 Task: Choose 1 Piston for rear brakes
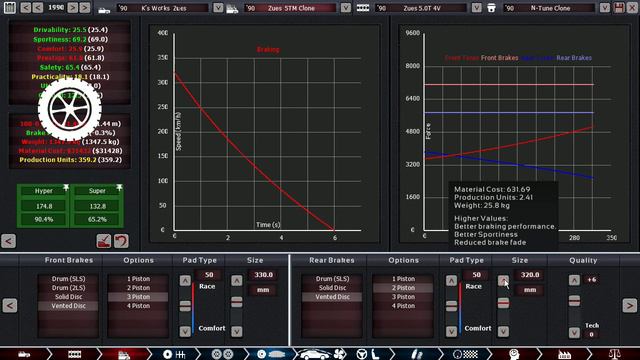tap(403, 279)
